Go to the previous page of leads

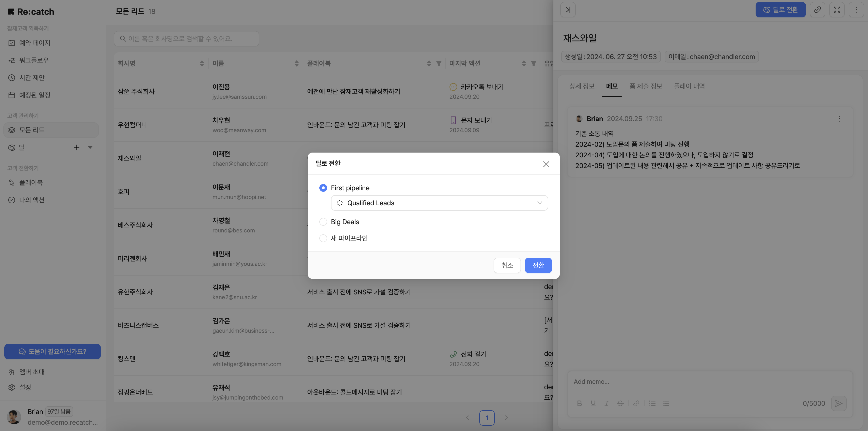[467, 418]
